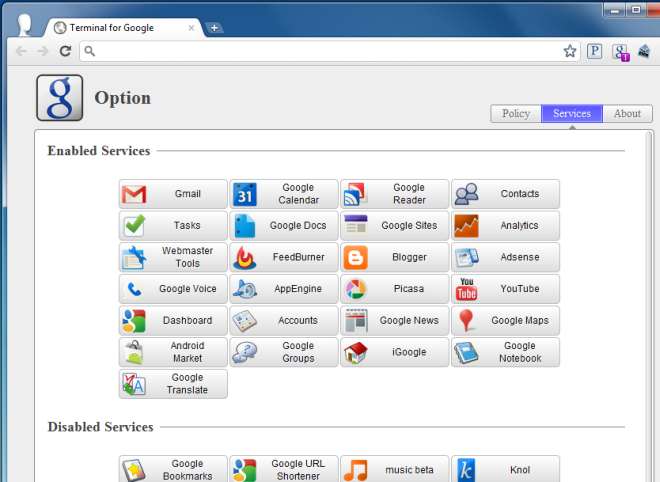660x482 pixels.
Task: Click the large Google g logo
Action: tap(60, 98)
